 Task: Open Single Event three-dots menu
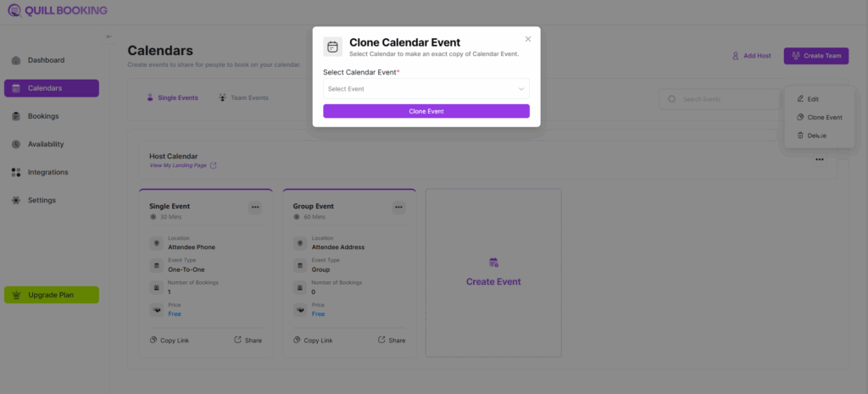255,207
